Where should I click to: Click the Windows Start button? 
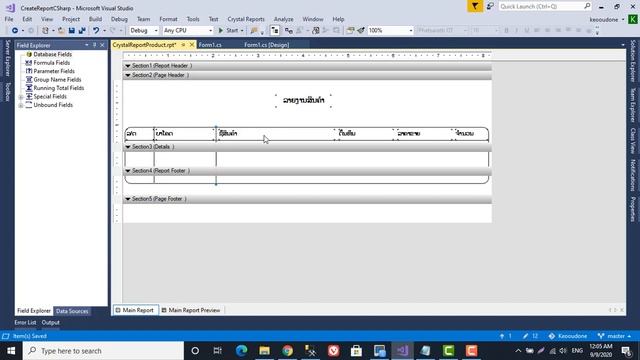point(11,351)
